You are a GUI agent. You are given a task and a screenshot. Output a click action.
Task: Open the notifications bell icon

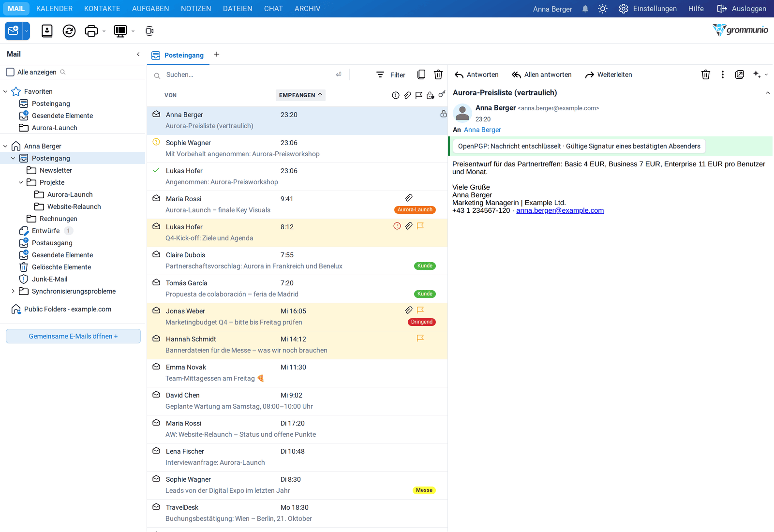585,9
